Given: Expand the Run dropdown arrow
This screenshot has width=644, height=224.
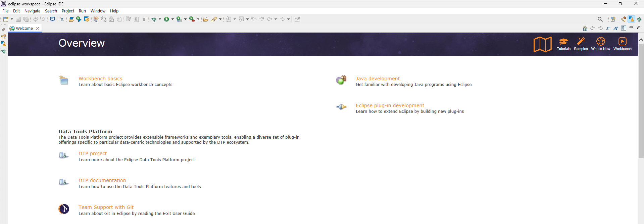Looking at the screenshot, I should coord(172,19).
